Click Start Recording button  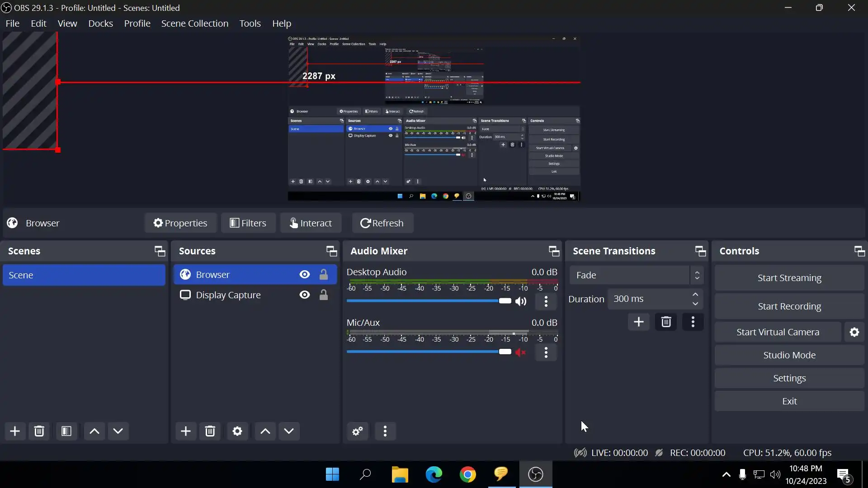pyautogui.click(x=789, y=306)
